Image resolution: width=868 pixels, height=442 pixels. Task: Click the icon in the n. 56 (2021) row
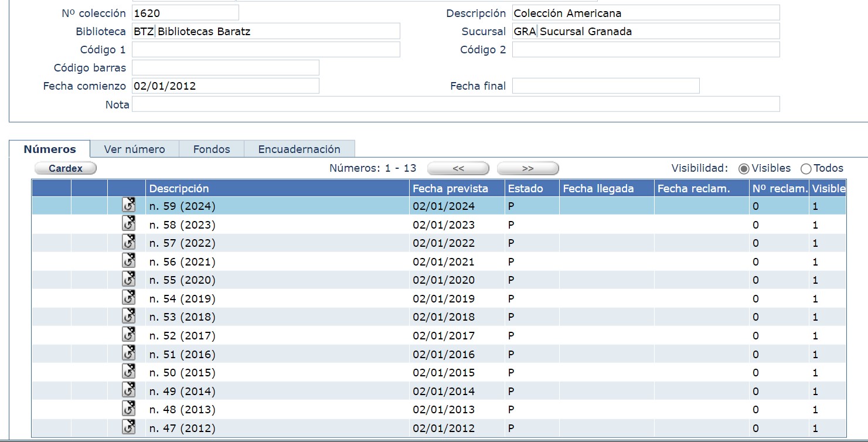128,260
